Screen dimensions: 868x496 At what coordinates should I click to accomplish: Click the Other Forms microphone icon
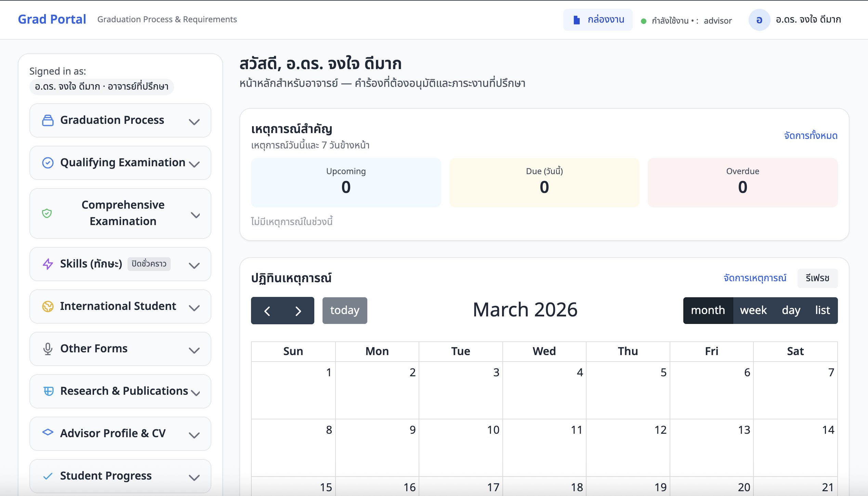48,349
